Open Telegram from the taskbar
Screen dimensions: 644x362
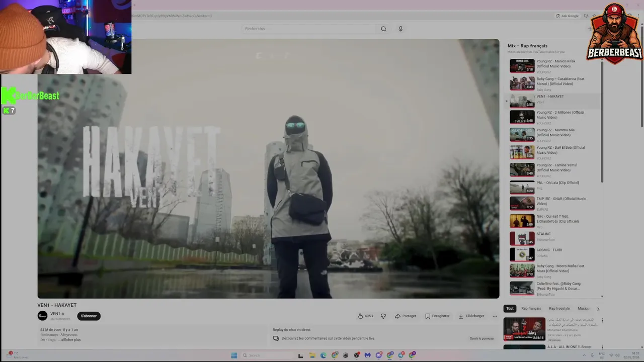401,355
